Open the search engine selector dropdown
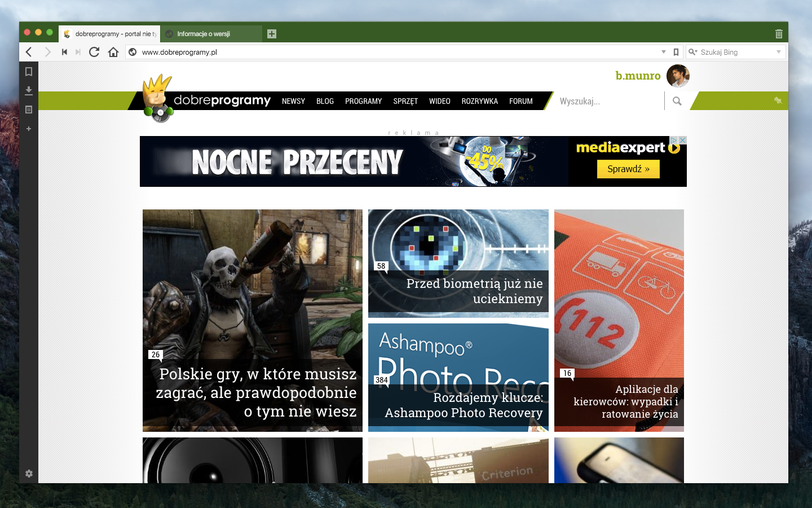 click(x=693, y=52)
